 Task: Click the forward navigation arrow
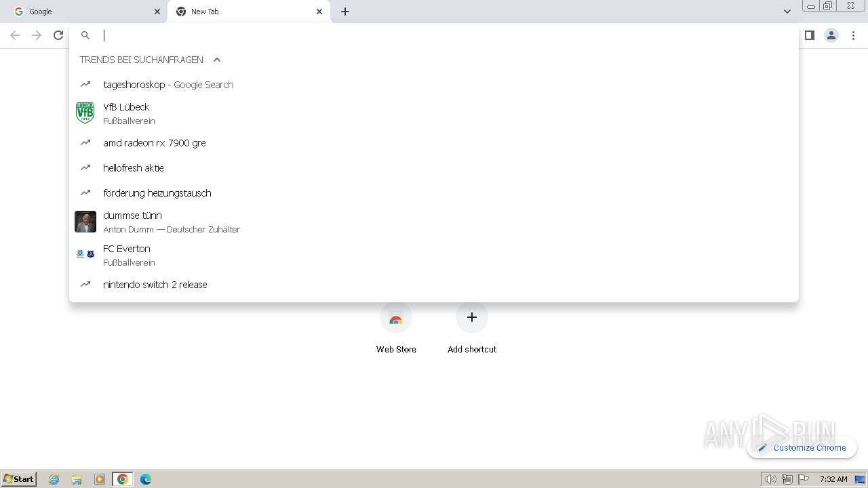[x=37, y=35]
